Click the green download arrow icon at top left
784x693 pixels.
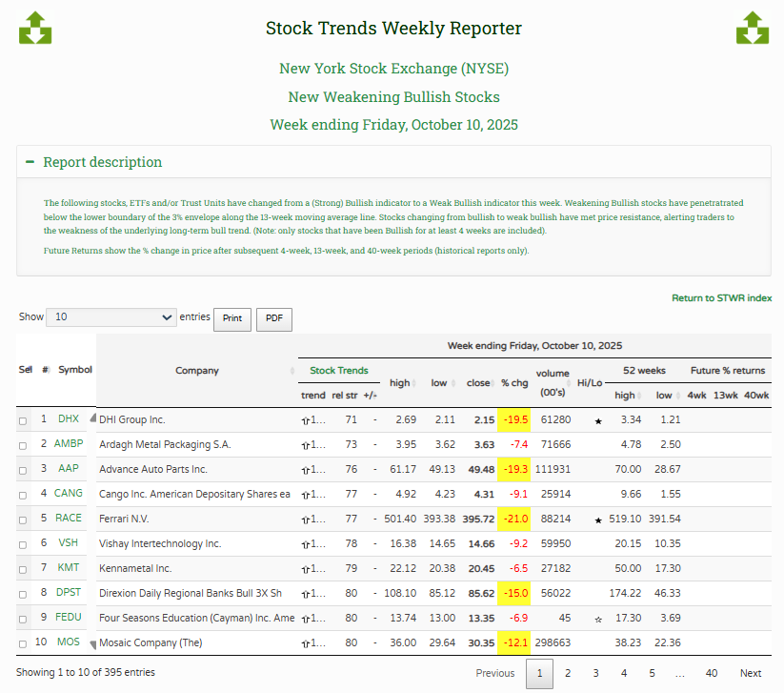35,28
